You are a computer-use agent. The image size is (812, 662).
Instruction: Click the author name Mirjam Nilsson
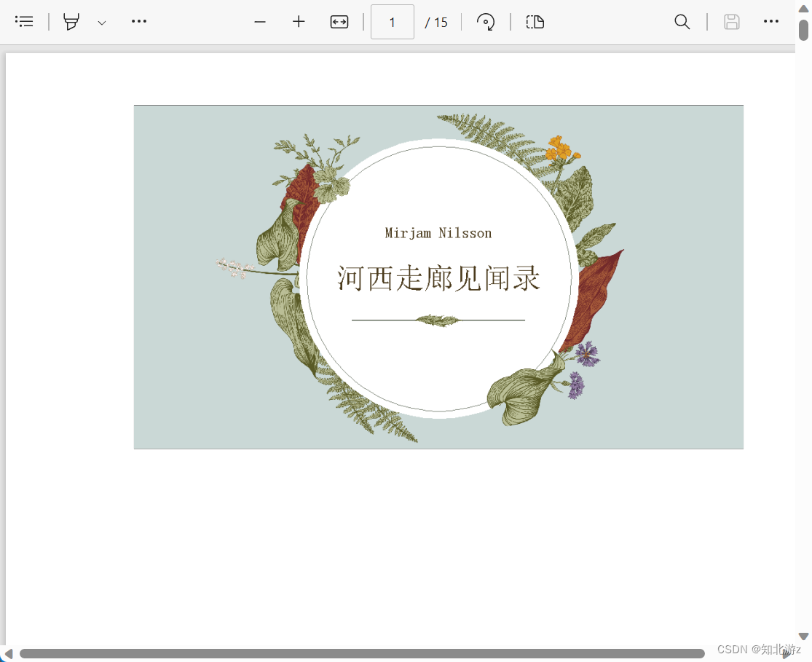(x=438, y=233)
